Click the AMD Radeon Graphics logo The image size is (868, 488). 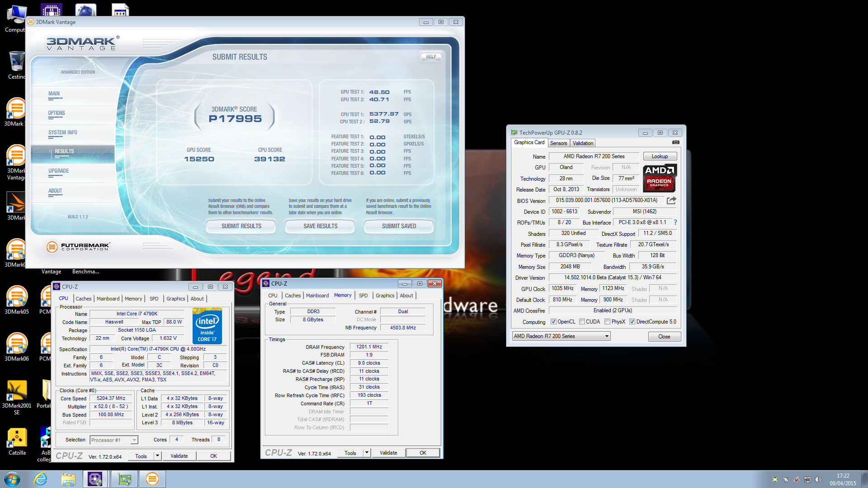click(x=660, y=178)
